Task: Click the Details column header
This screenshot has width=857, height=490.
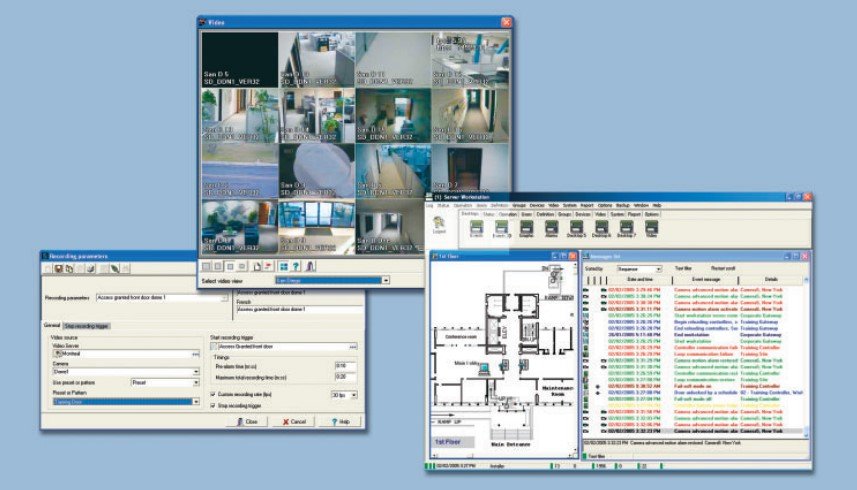Action: (x=771, y=279)
